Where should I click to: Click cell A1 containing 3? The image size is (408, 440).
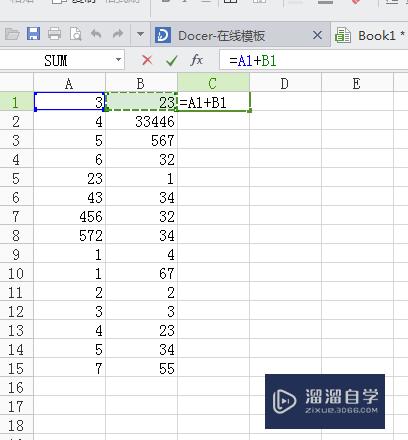point(69,101)
